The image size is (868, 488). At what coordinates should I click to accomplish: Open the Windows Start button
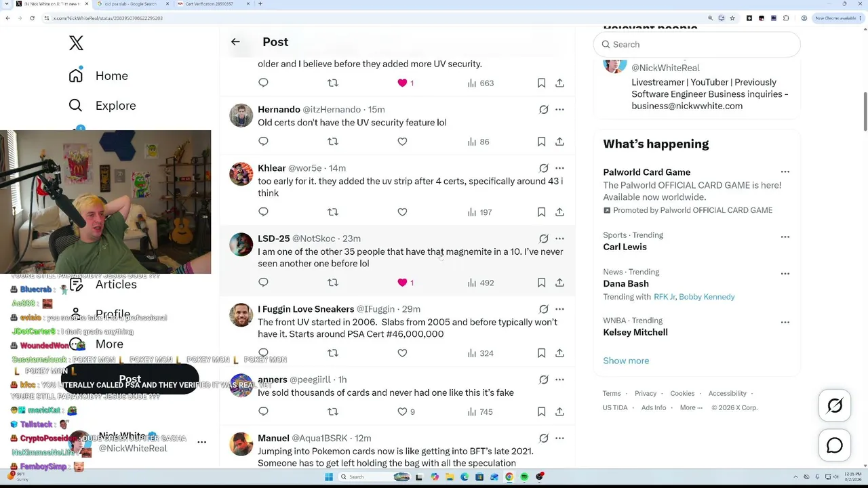(x=329, y=477)
